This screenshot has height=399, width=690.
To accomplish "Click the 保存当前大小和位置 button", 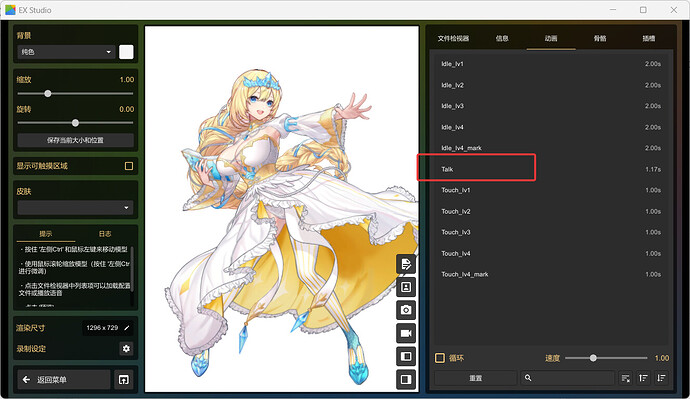I will 75,140.
